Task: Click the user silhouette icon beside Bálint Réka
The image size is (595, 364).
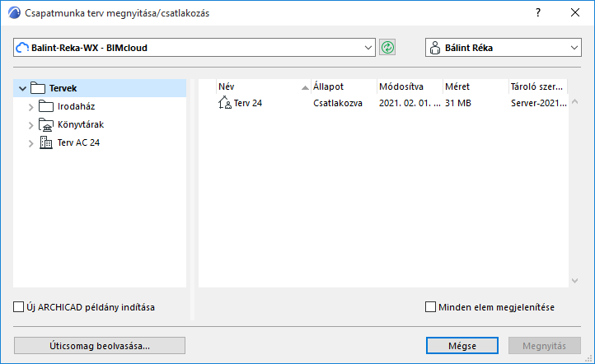Action: (435, 48)
